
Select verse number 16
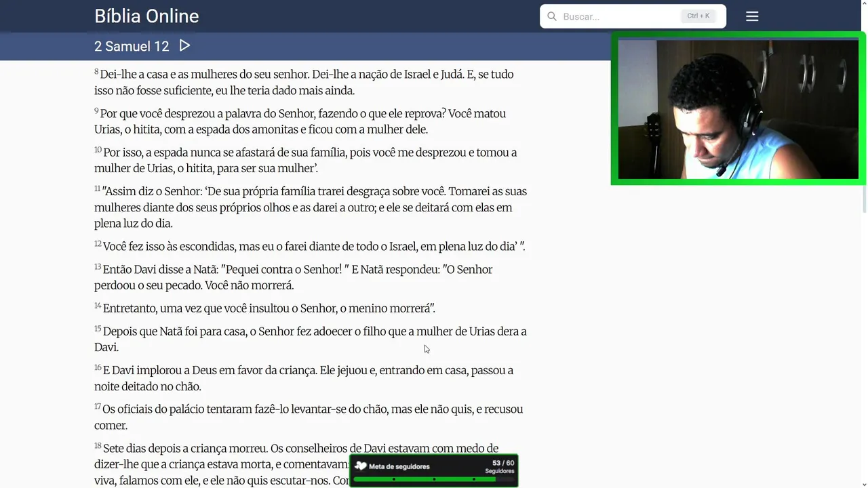(x=98, y=368)
